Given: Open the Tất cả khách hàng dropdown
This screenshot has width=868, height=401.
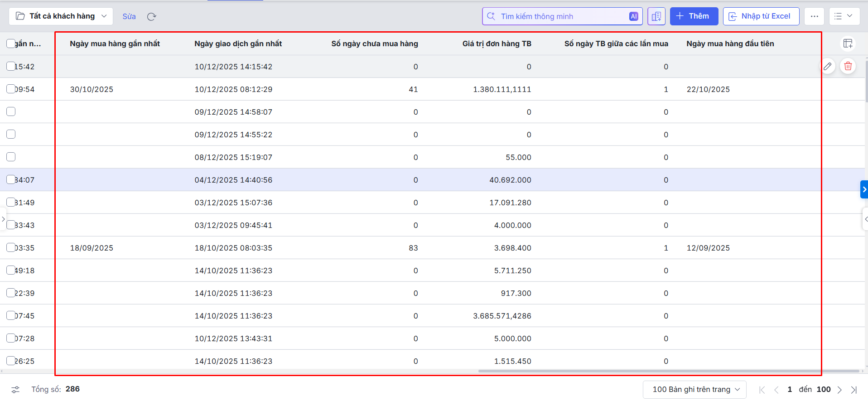Looking at the screenshot, I should [x=61, y=16].
